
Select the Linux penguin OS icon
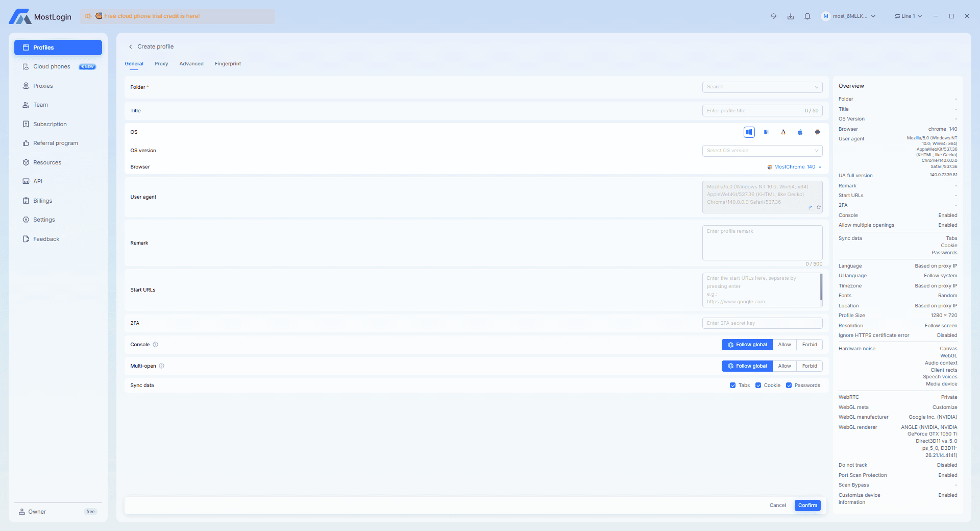tap(783, 132)
